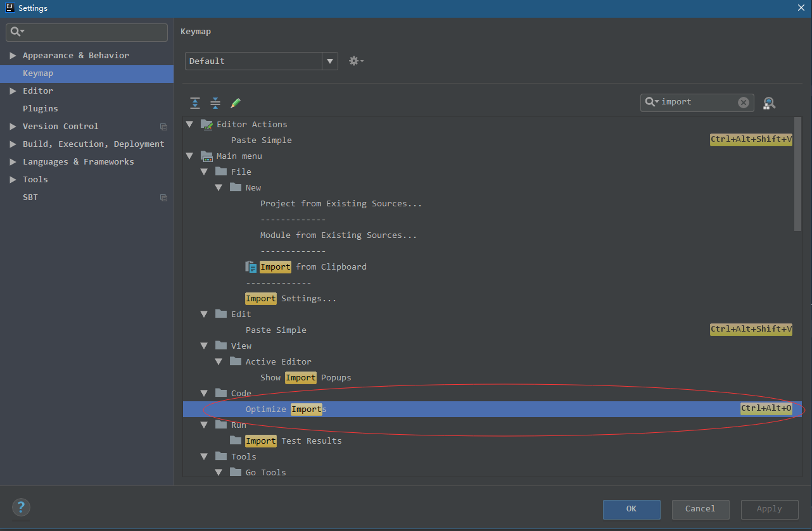812x531 pixels.
Task: Collapse the Main menu group
Action: (x=189, y=156)
